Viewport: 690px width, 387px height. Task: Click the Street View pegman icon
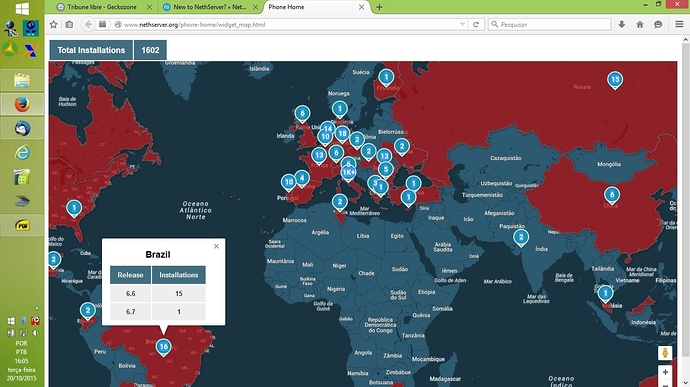point(665,353)
